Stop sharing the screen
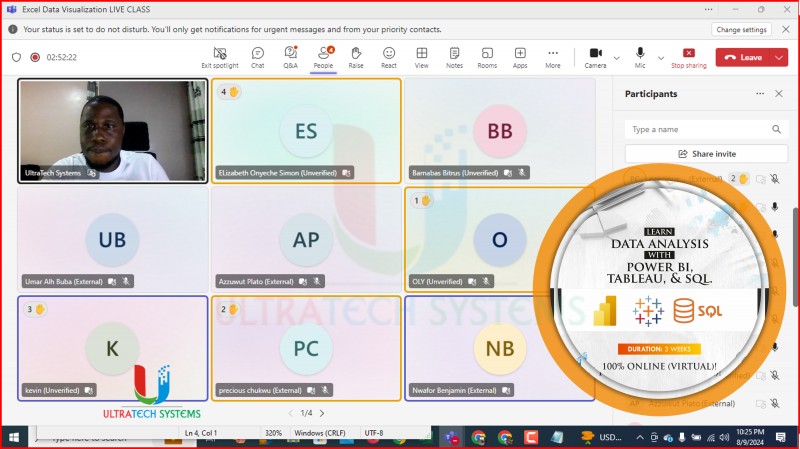800x449 pixels. (688, 57)
